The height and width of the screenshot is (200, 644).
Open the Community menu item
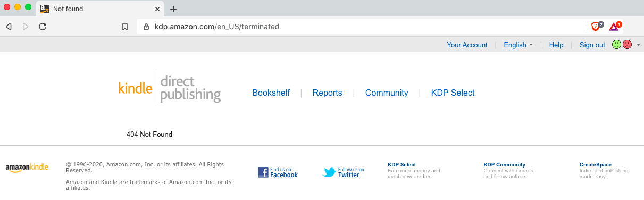387,93
